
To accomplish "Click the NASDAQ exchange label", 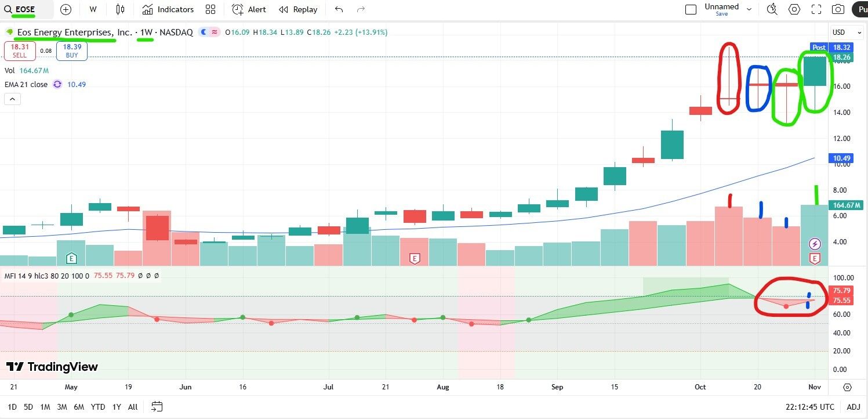I will pyautogui.click(x=176, y=32).
